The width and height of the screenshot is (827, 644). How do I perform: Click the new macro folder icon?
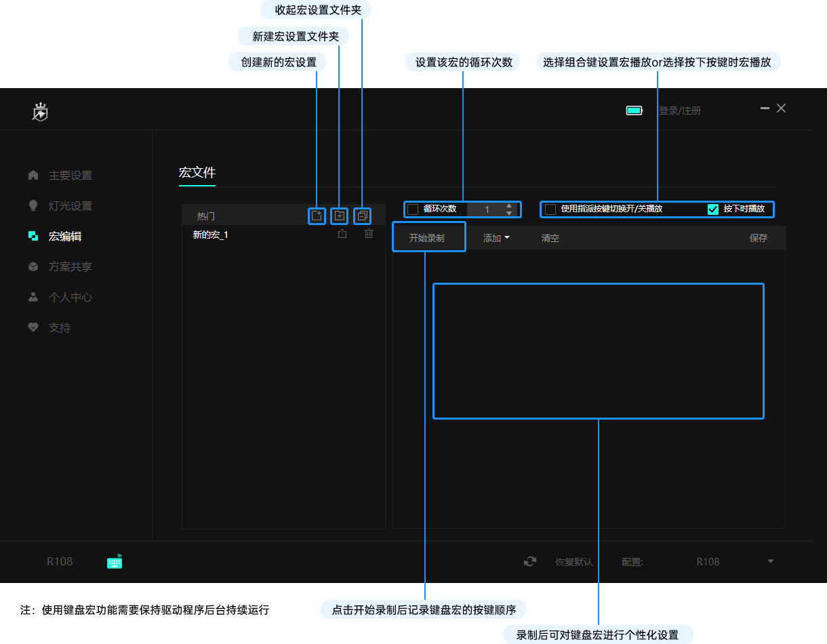click(x=340, y=216)
